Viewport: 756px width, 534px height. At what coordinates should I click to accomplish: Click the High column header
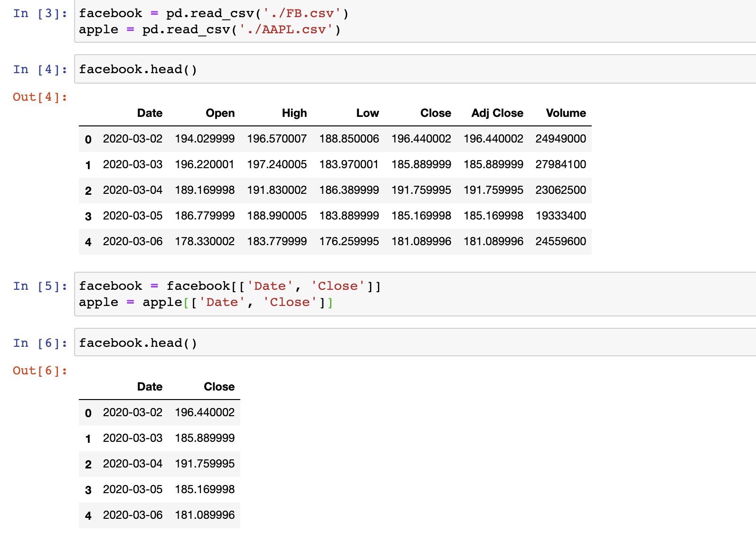[x=294, y=113]
